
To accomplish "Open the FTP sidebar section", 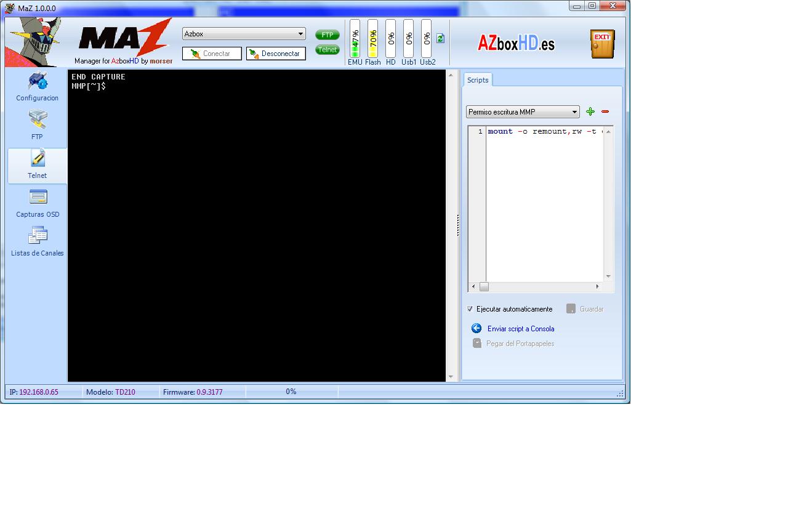I will point(37,125).
